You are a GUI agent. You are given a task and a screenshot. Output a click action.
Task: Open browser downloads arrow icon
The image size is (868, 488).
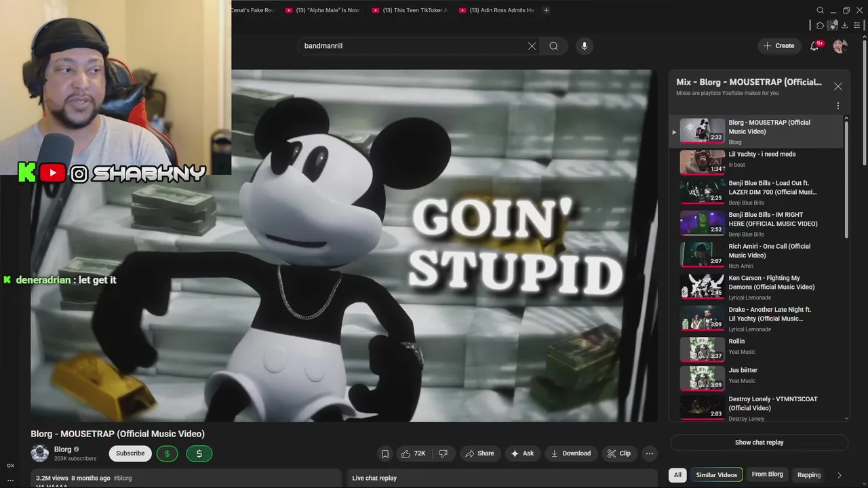click(x=845, y=26)
